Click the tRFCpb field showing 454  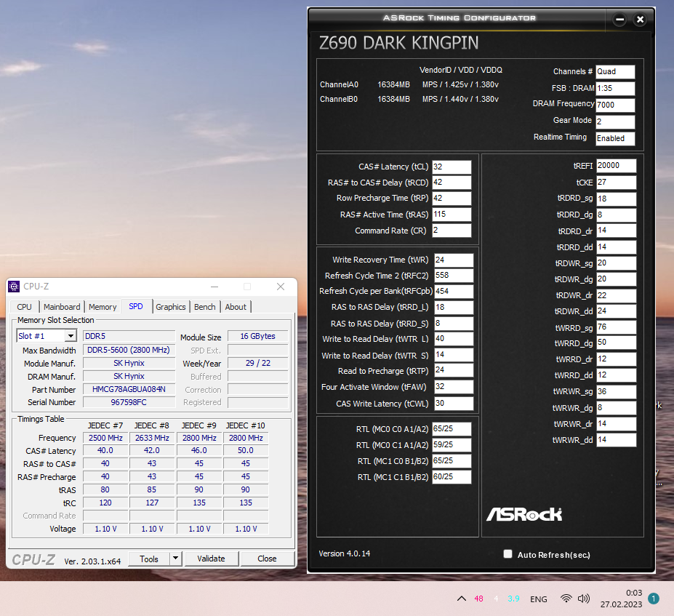454,292
